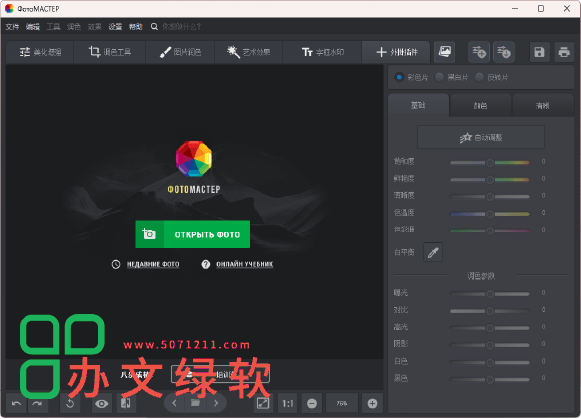Image resolution: width=581 pixels, height=419 pixels.
Task: Click the image gallery icon in toolbar
Action: tap(445, 52)
